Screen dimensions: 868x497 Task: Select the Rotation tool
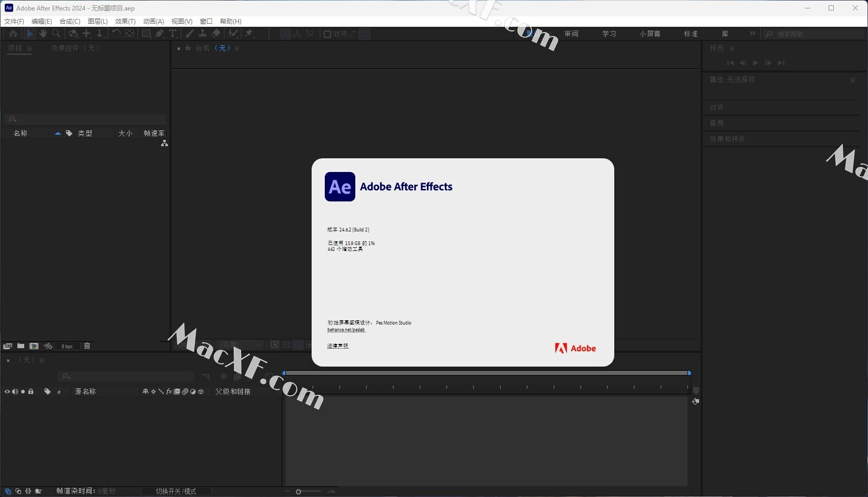point(116,34)
